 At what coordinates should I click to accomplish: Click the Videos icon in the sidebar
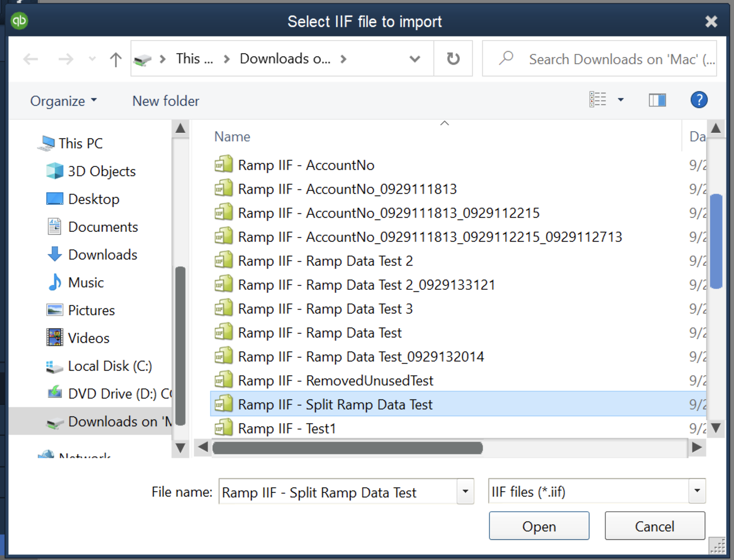coord(54,338)
